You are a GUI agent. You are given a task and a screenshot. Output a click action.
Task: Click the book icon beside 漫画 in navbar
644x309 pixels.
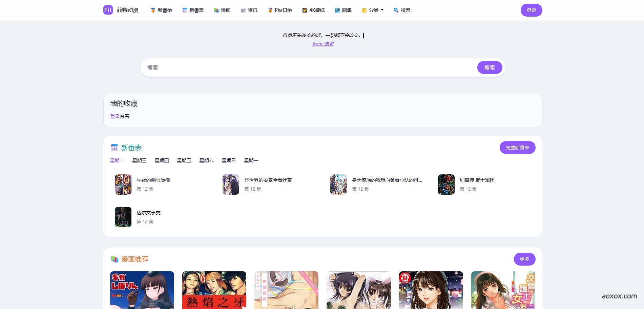point(216,10)
